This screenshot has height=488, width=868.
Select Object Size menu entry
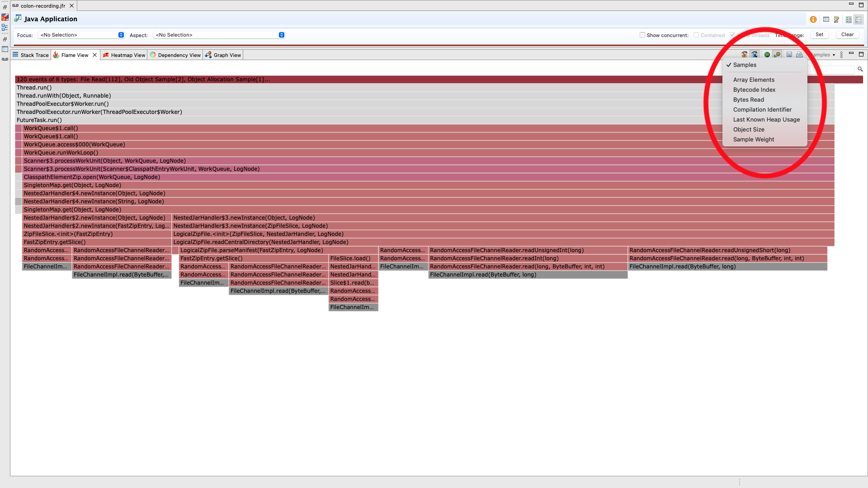pyautogui.click(x=749, y=130)
